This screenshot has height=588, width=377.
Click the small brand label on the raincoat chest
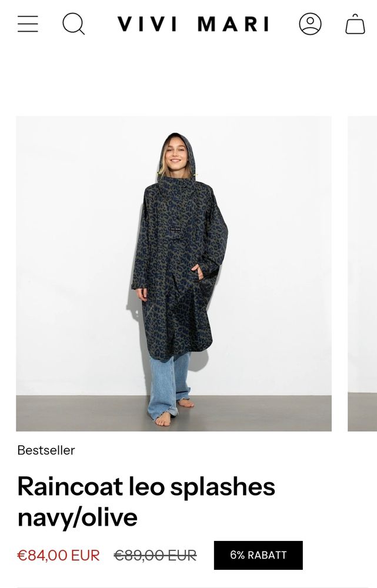175,229
